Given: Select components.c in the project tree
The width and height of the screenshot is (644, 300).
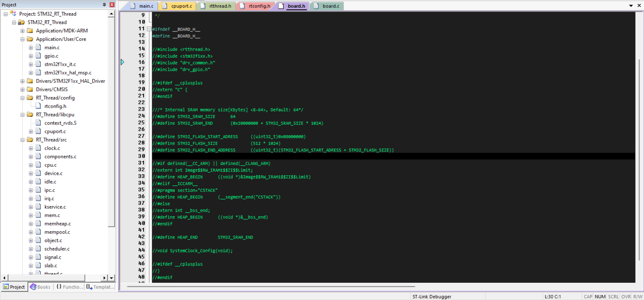Looking at the screenshot, I should pyautogui.click(x=60, y=157).
